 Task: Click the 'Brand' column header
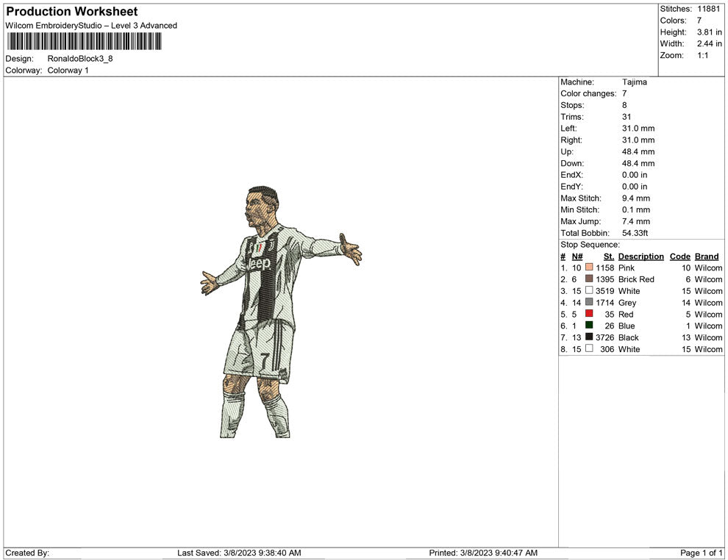[x=707, y=256]
